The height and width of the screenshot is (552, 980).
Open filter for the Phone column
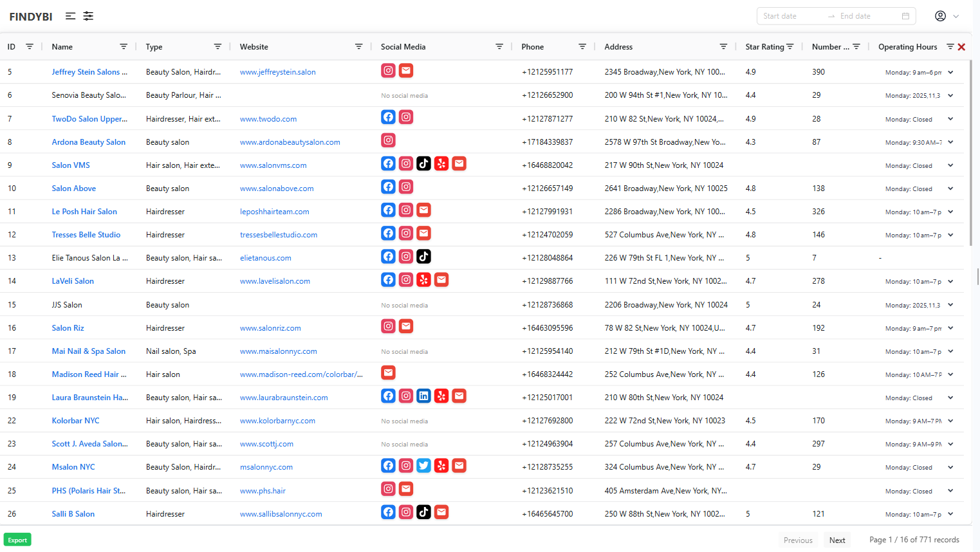tap(582, 46)
